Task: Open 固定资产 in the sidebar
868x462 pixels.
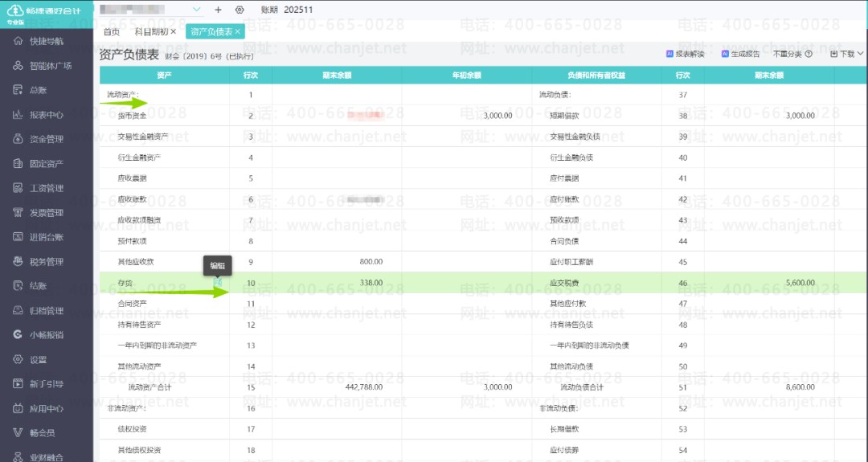Action: pos(47,164)
